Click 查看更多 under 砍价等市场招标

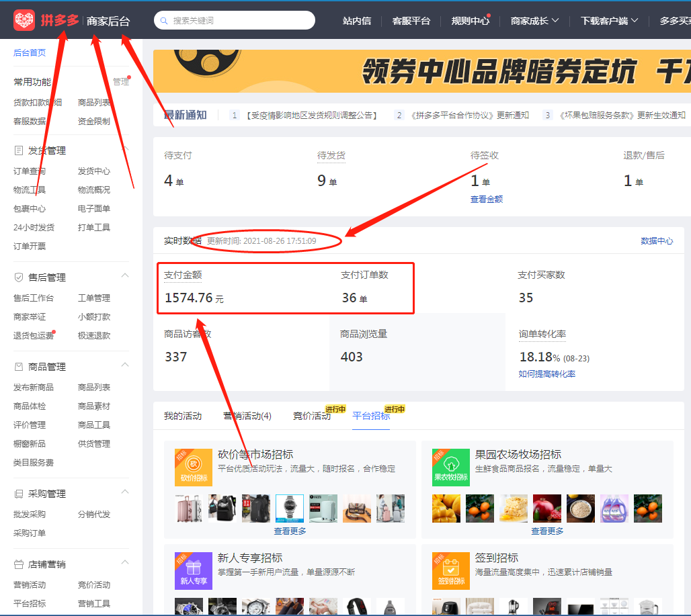point(290,531)
